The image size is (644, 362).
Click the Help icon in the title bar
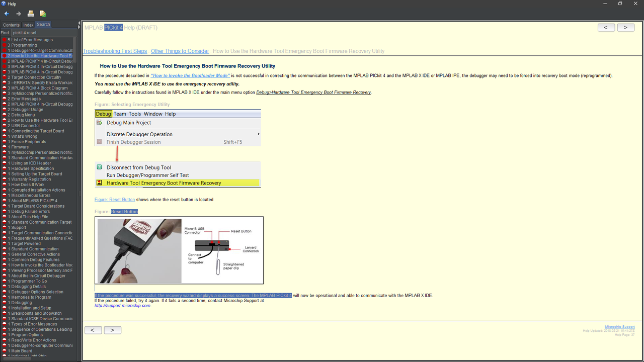[x=4, y=4]
